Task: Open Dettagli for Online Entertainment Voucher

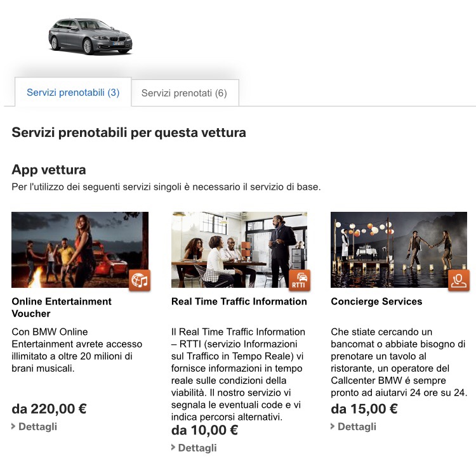Action: point(37,426)
